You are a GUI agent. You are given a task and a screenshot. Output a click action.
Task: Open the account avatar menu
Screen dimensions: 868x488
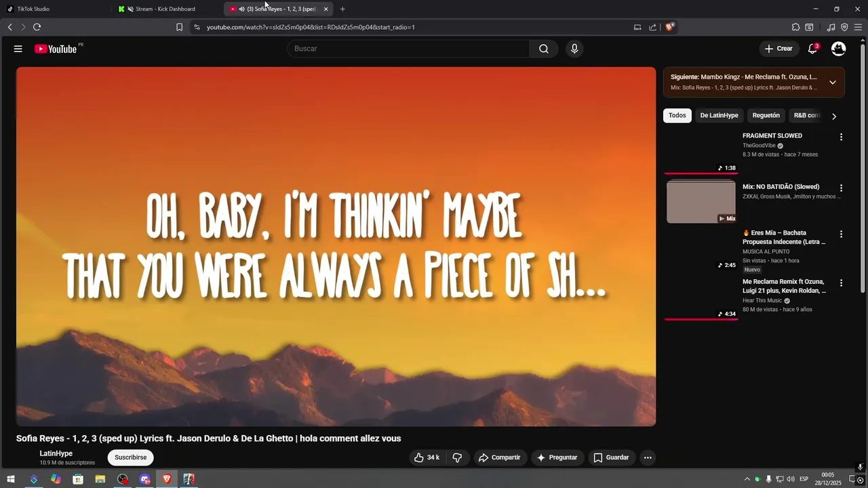pyautogui.click(x=839, y=49)
